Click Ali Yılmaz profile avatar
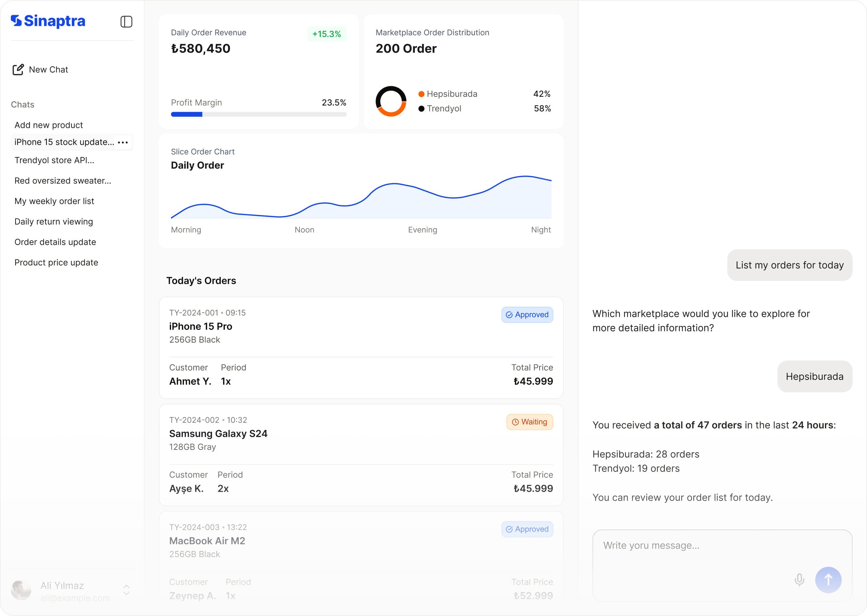 [x=21, y=590]
